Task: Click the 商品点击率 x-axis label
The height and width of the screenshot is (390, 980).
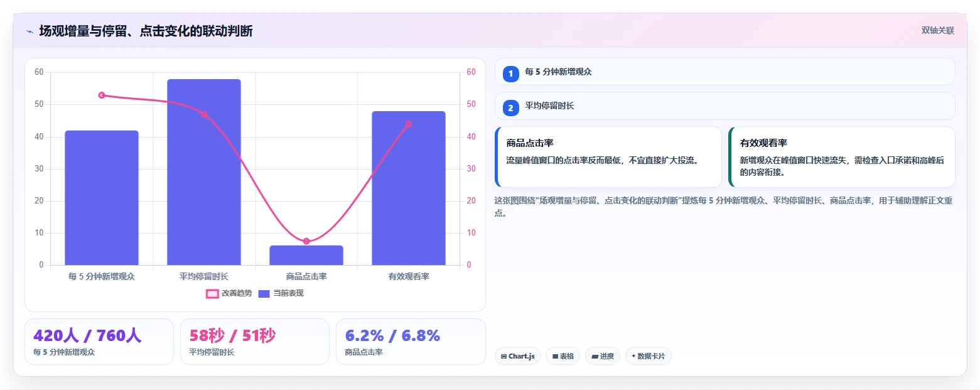Action: coord(306,276)
